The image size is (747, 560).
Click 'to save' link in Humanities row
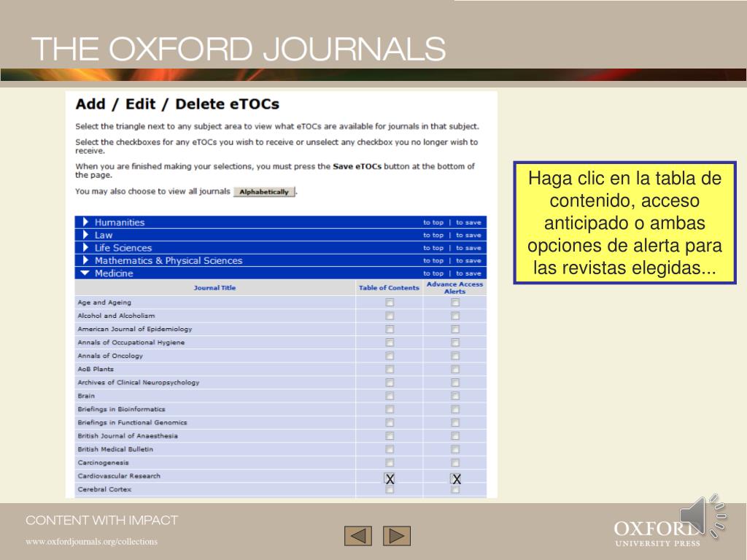click(468, 222)
